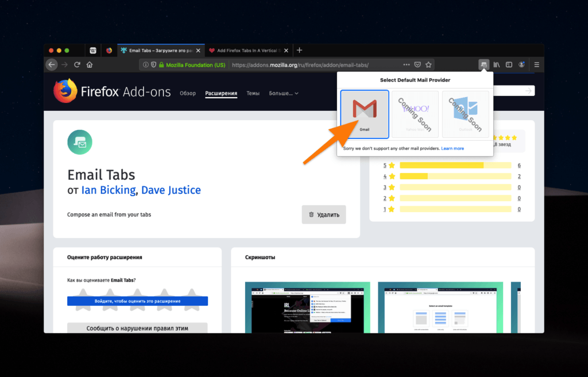Click the 4-star rating bar

pos(455,176)
